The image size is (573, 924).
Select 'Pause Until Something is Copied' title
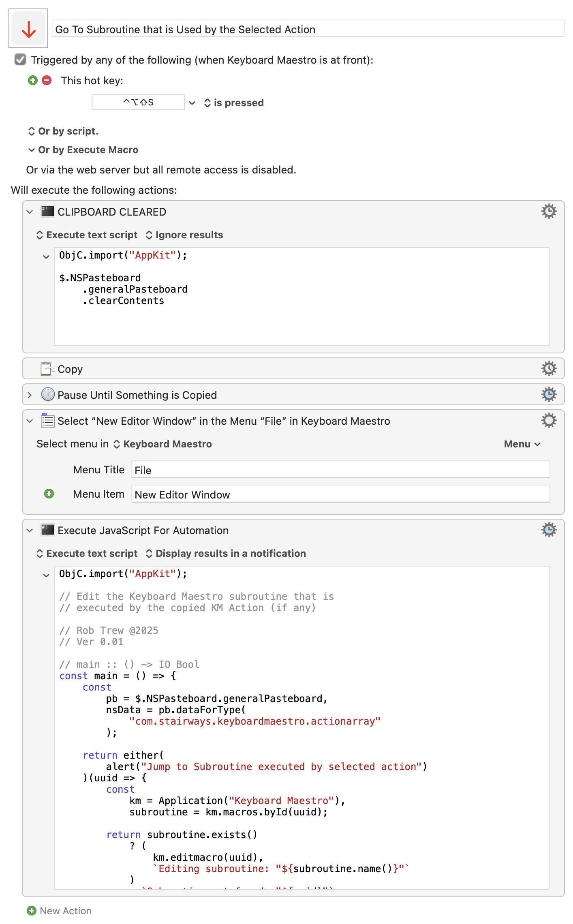[x=137, y=395]
